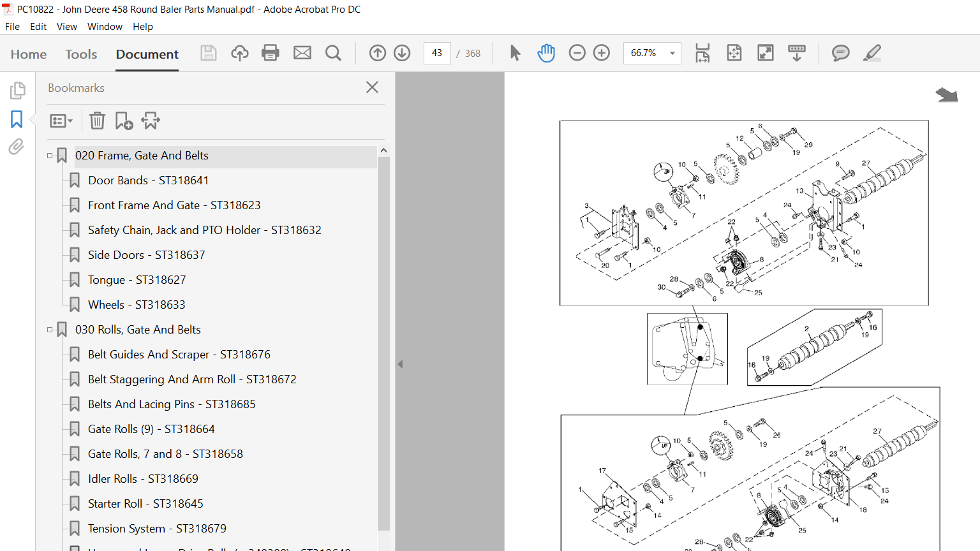Open Safety Chain, Jack and PTO Holder
This screenshot has width=980, height=551.
tap(205, 230)
